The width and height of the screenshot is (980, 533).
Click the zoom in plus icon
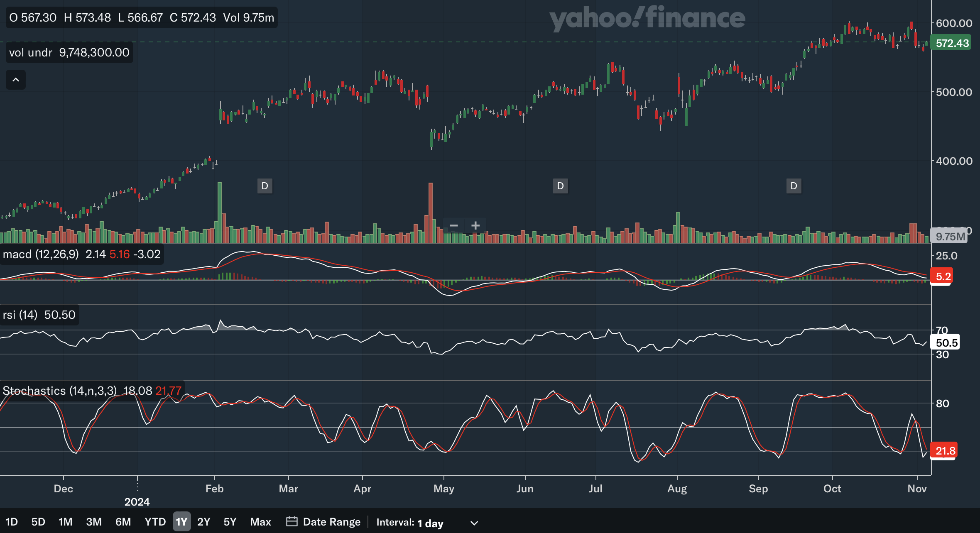coord(475,225)
